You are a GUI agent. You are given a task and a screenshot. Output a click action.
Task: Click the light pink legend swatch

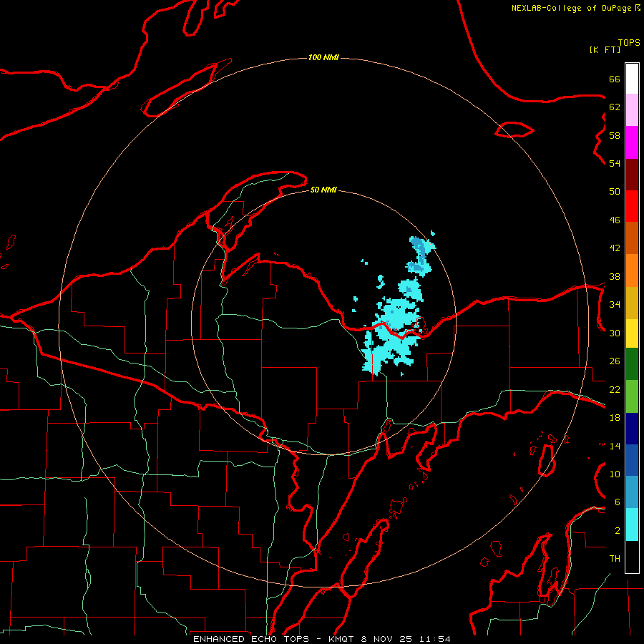[632, 110]
